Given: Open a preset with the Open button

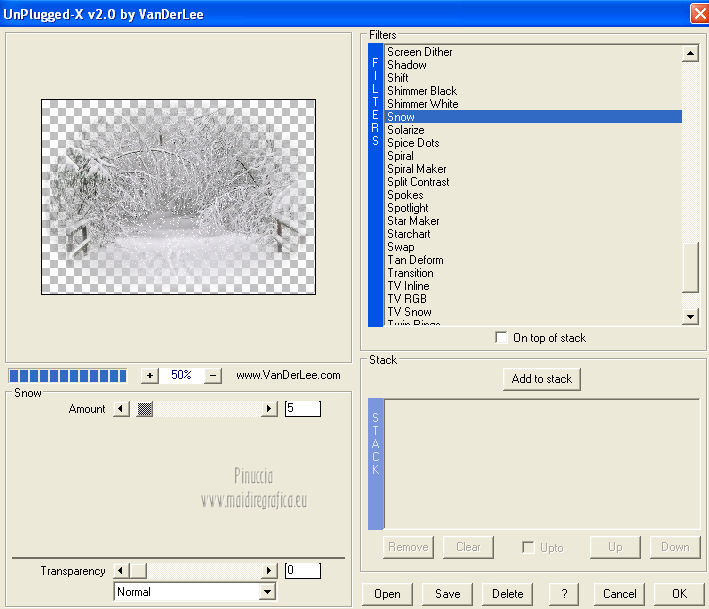Looking at the screenshot, I should tap(387, 594).
